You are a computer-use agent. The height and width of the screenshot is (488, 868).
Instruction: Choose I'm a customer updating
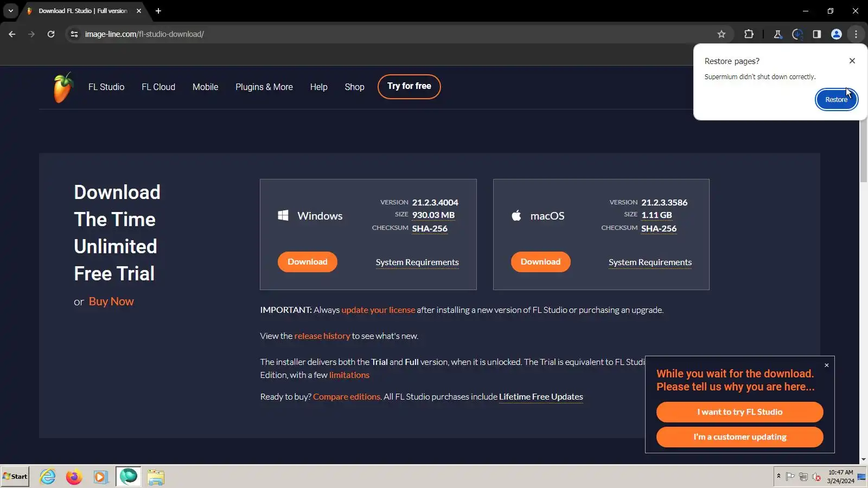(740, 437)
